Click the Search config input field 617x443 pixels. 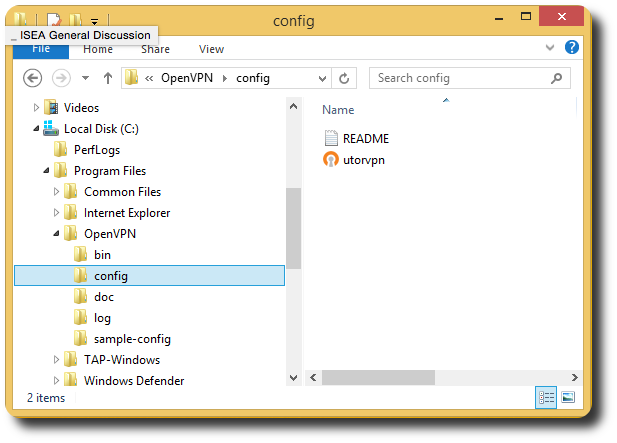click(x=469, y=78)
